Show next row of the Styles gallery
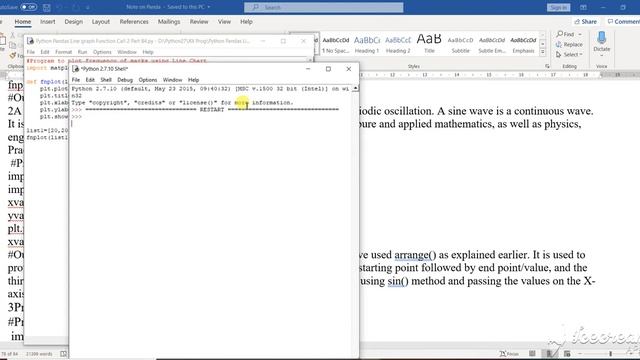 point(542,44)
